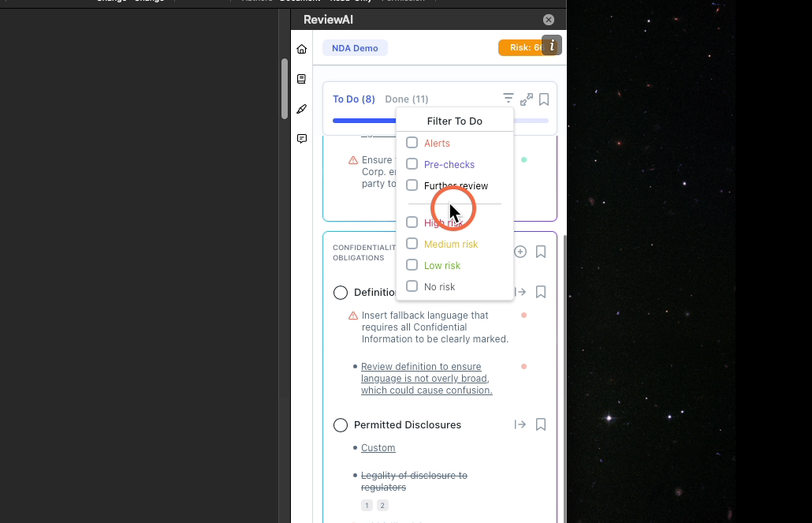812x523 pixels.
Task: Open the Custom link under Permitted Disclosures
Action: pos(378,448)
